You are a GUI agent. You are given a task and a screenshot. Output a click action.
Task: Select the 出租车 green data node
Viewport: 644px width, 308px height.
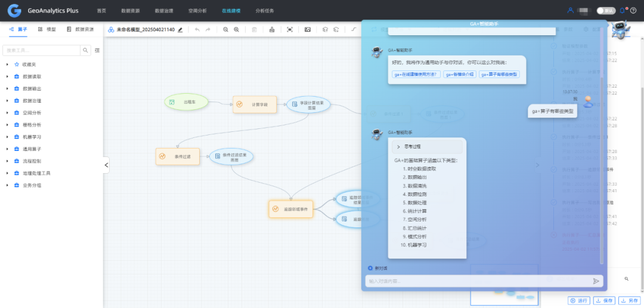tap(186, 102)
